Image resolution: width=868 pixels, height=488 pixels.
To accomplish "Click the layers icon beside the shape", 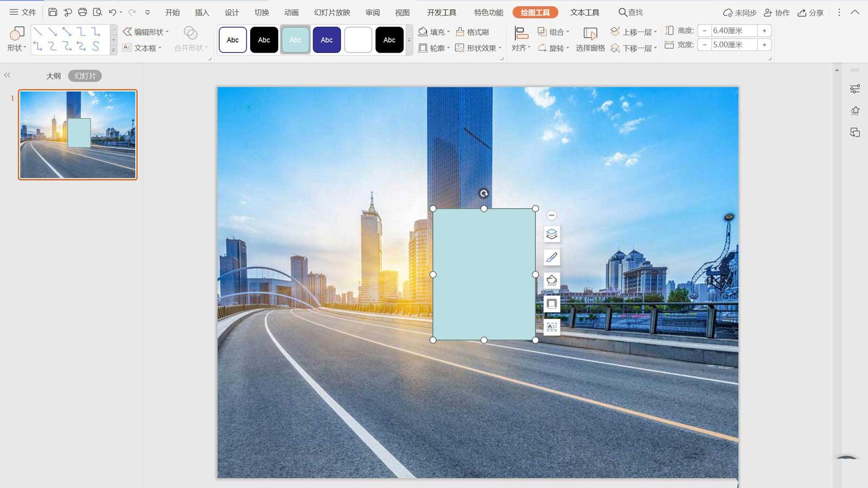I will coord(552,234).
